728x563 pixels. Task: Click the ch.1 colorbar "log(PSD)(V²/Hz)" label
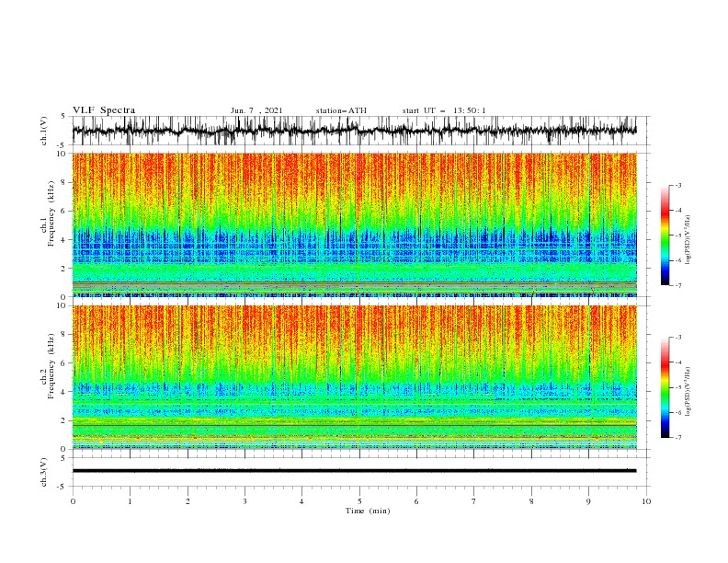[x=688, y=240]
